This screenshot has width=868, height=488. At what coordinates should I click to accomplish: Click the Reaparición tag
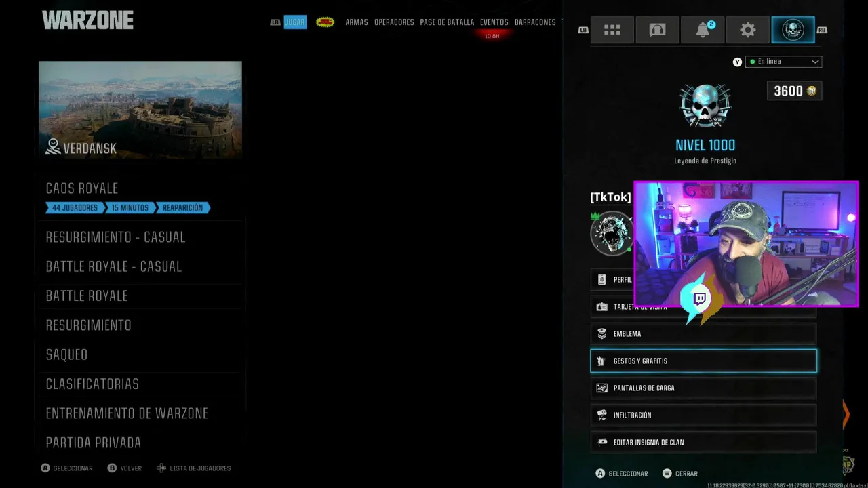pos(183,208)
